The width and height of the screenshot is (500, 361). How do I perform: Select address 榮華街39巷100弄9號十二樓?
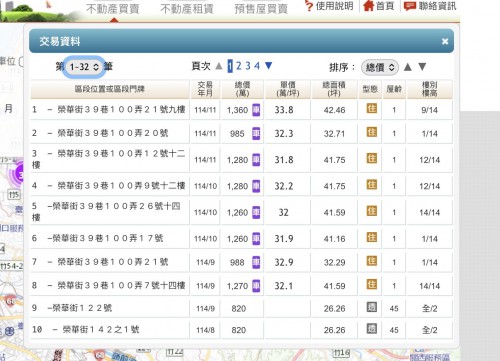[x=121, y=186]
